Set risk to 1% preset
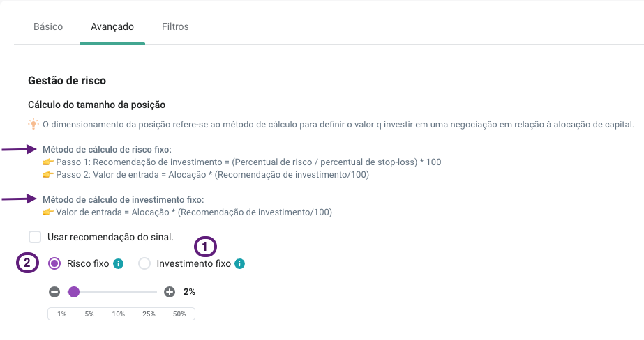This screenshot has width=644, height=340. [x=61, y=314]
